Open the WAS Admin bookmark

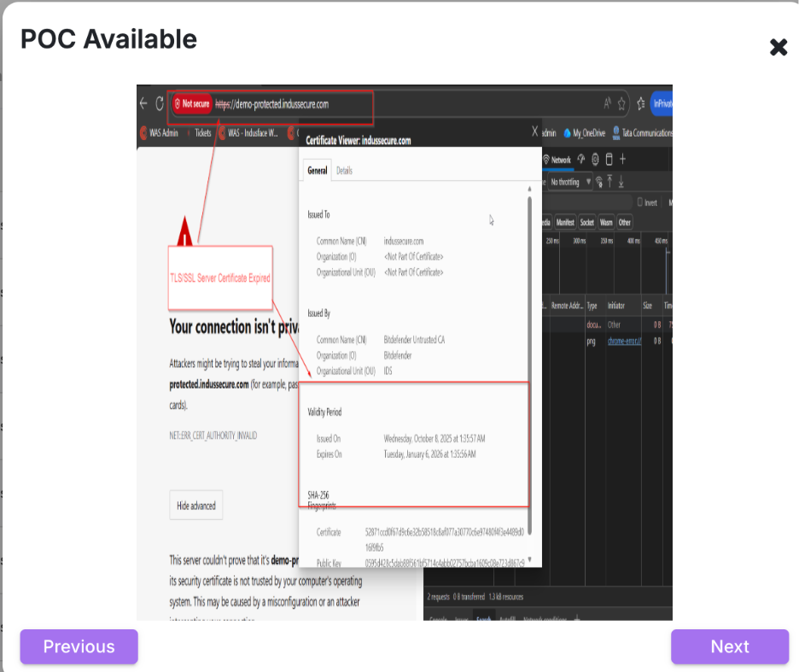click(160, 133)
